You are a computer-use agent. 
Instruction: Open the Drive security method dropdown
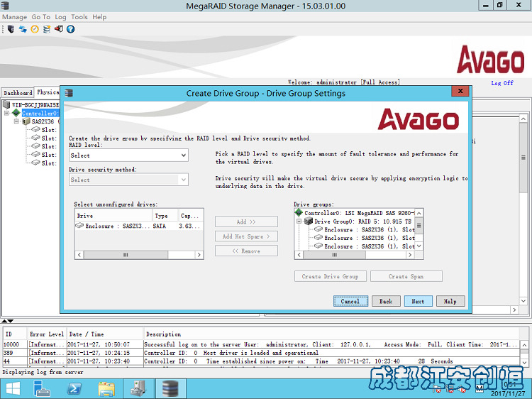(128, 180)
